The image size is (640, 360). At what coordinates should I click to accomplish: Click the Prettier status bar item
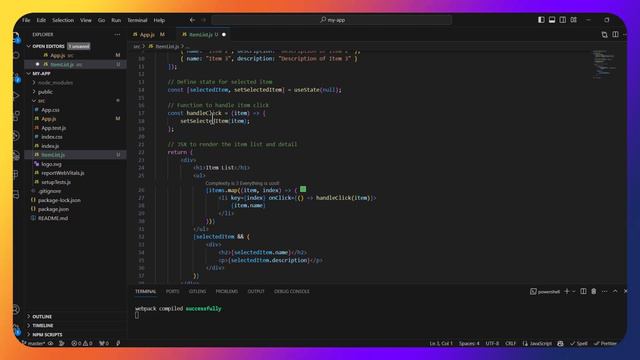coord(605,343)
